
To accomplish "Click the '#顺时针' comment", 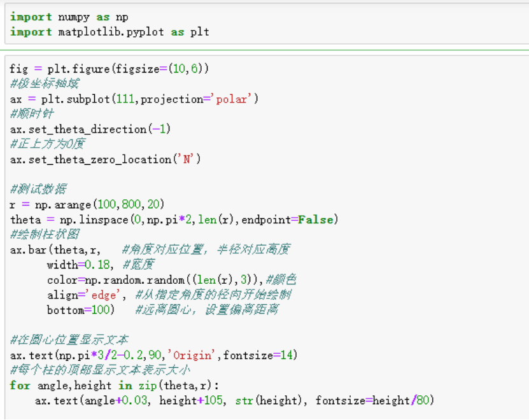I will 32,114.
